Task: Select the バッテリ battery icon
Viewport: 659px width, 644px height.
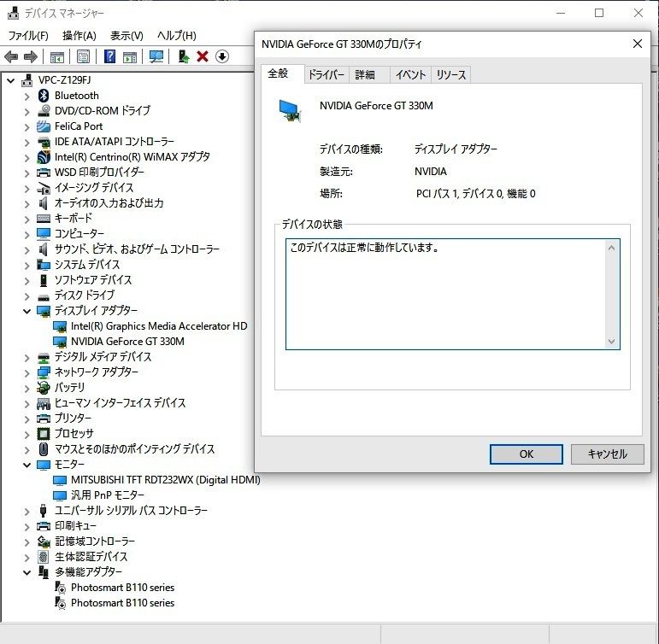Action: [x=44, y=387]
